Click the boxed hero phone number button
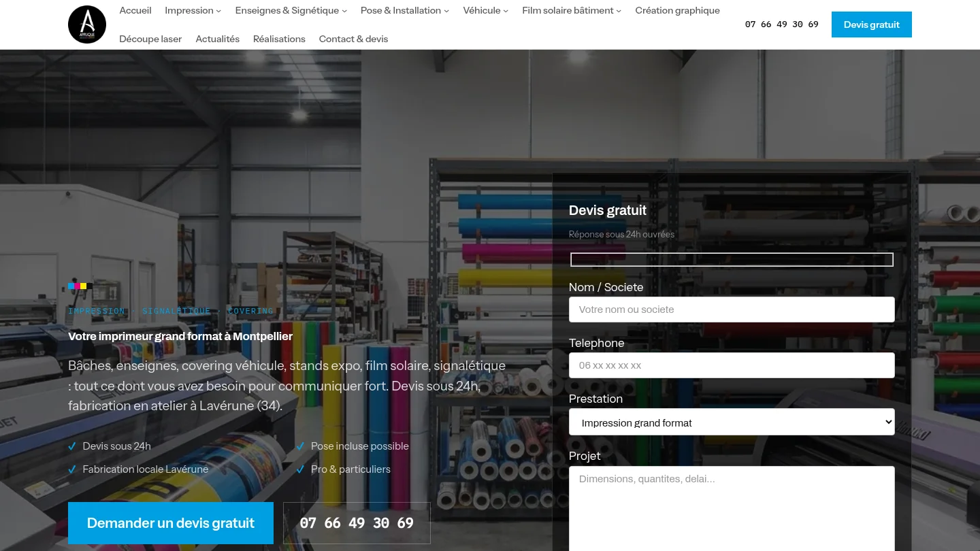This screenshot has width=980, height=551. pos(357,523)
